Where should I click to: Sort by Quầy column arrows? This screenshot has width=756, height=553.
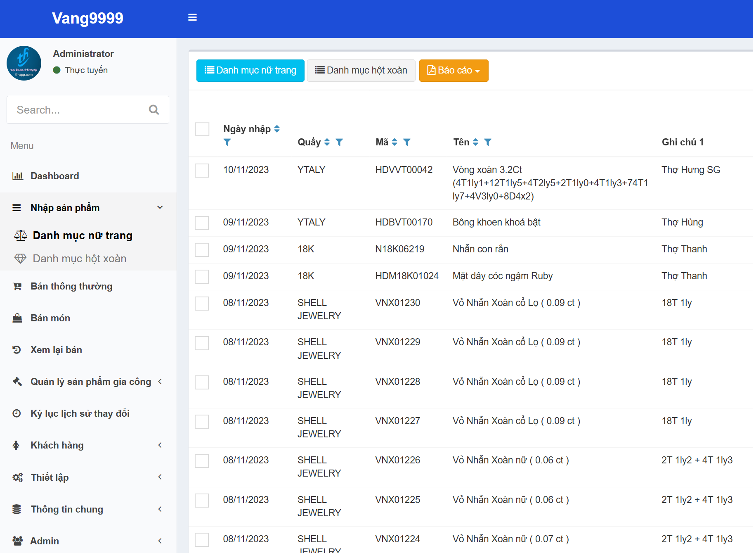327,142
